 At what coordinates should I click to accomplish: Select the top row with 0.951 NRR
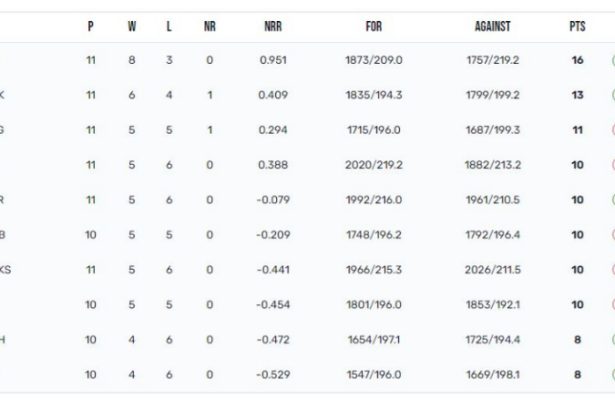308,60
